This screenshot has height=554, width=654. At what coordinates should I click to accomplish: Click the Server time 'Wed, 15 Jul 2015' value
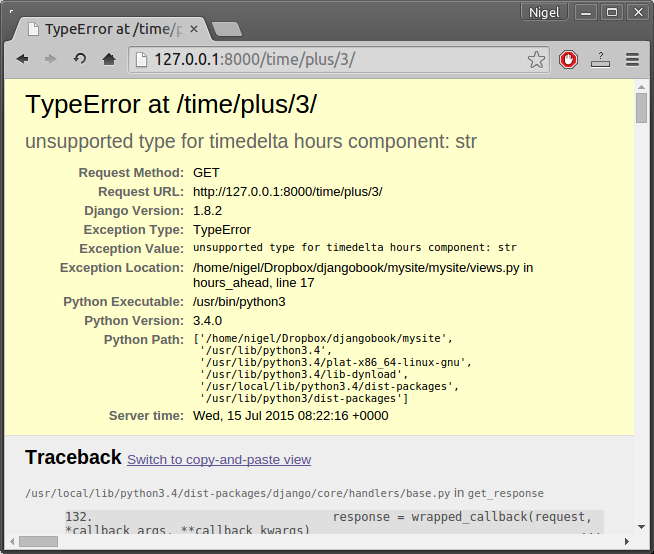291,416
